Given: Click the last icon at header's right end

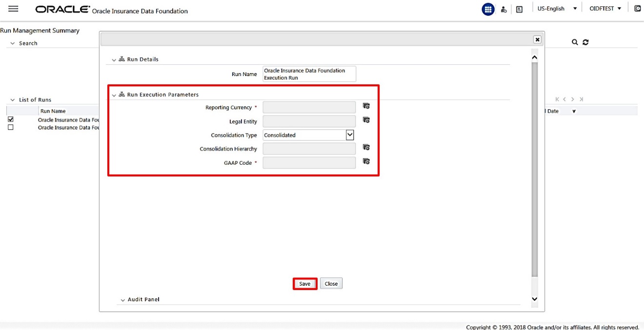Looking at the screenshot, I should click(x=637, y=9).
